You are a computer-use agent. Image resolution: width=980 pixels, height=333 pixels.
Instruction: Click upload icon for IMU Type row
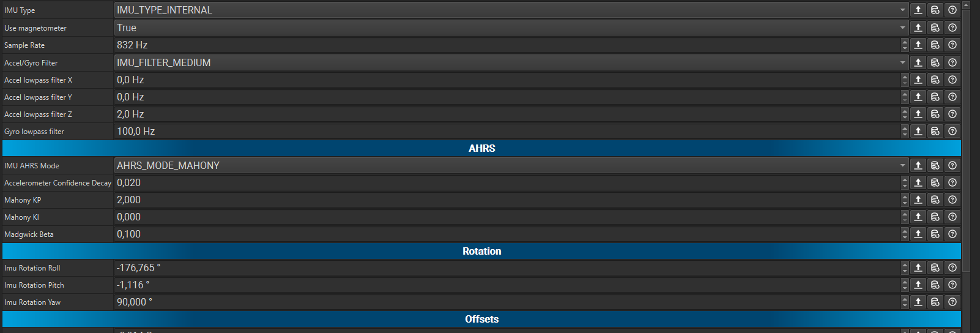[x=918, y=10]
